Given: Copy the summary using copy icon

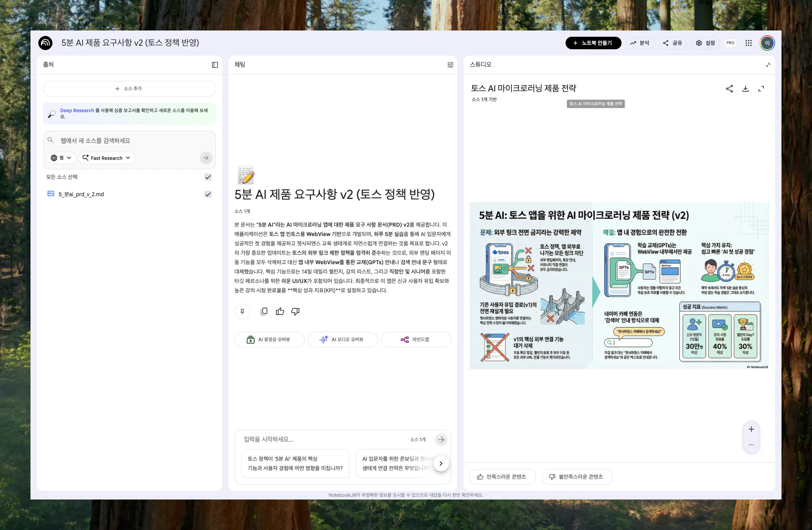Looking at the screenshot, I should tap(264, 312).
